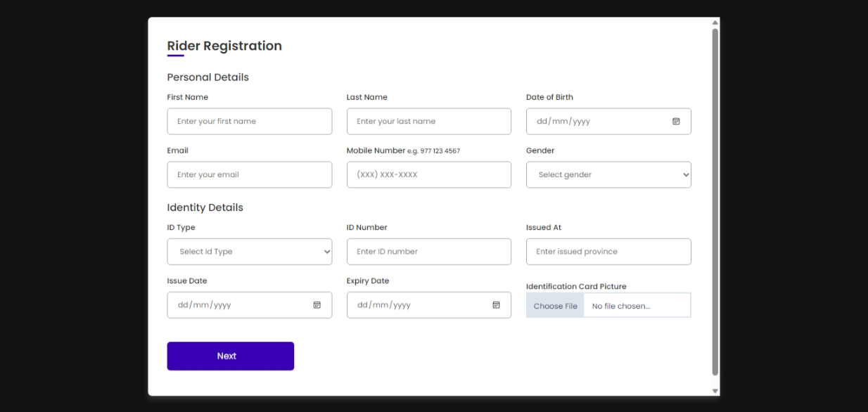The width and height of the screenshot is (868, 412).
Task: Focus the First Name input field
Action: click(x=250, y=122)
